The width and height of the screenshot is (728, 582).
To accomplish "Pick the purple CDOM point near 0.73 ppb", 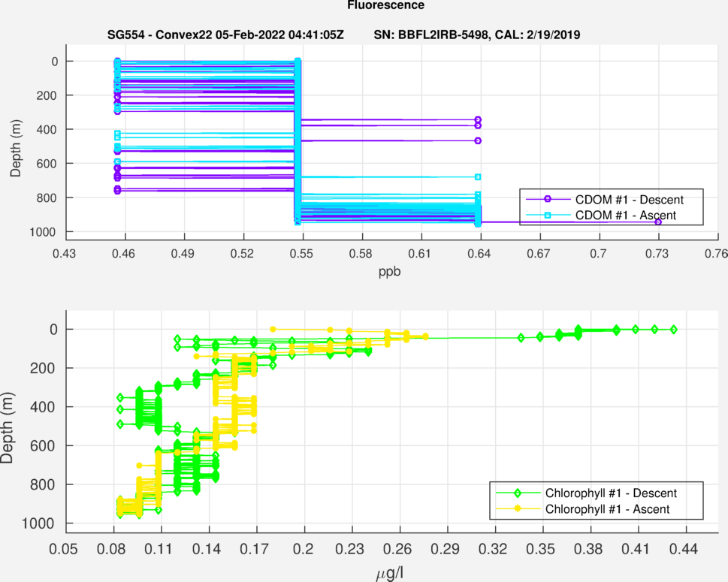I will pos(658,222).
